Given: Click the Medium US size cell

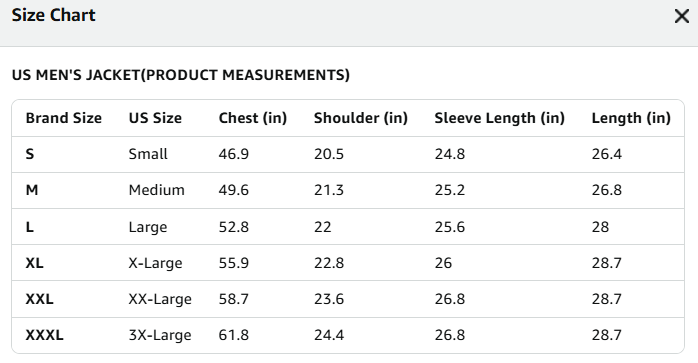Looking at the screenshot, I should (x=156, y=190).
